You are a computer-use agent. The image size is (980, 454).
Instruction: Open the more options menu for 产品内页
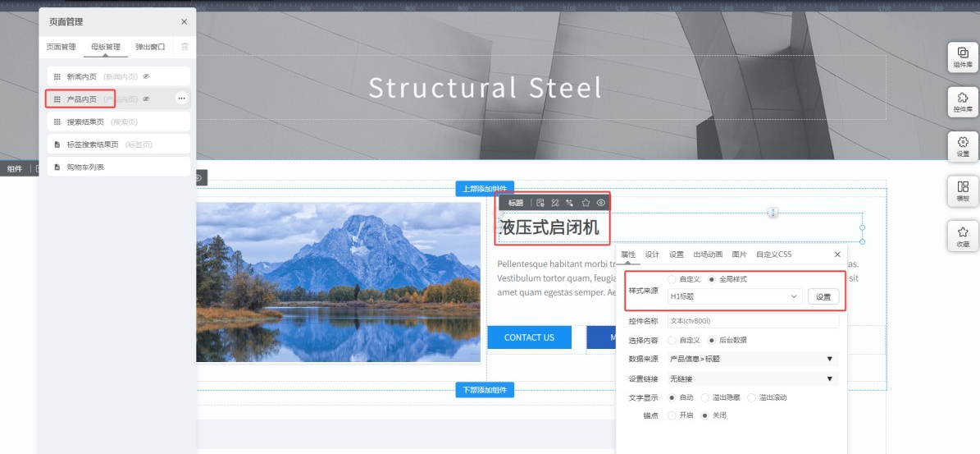[181, 99]
